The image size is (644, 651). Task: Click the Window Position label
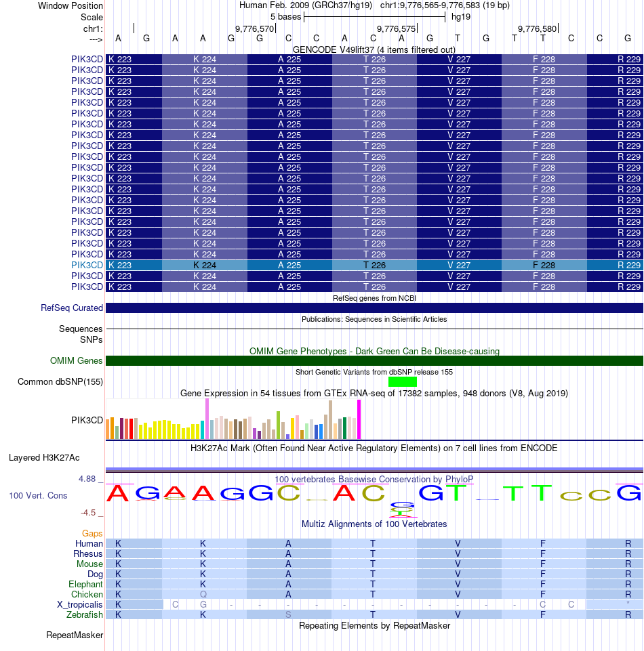[71, 6]
